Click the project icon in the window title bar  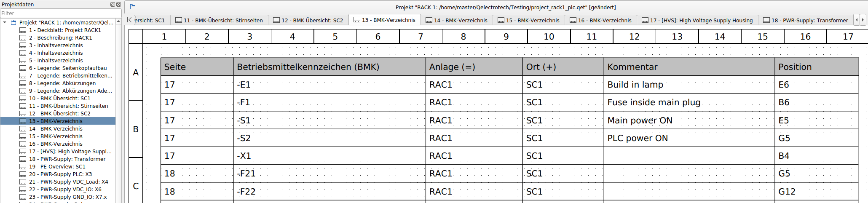[x=133, y=7]
